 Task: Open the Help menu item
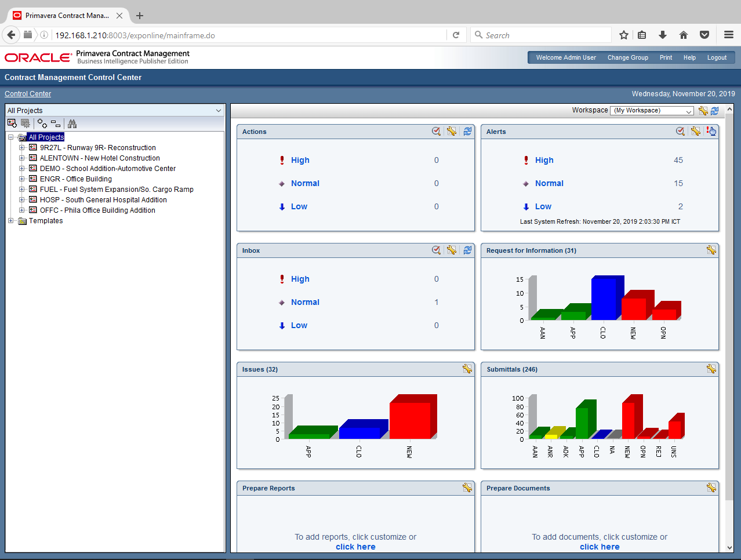click(689, 57)
